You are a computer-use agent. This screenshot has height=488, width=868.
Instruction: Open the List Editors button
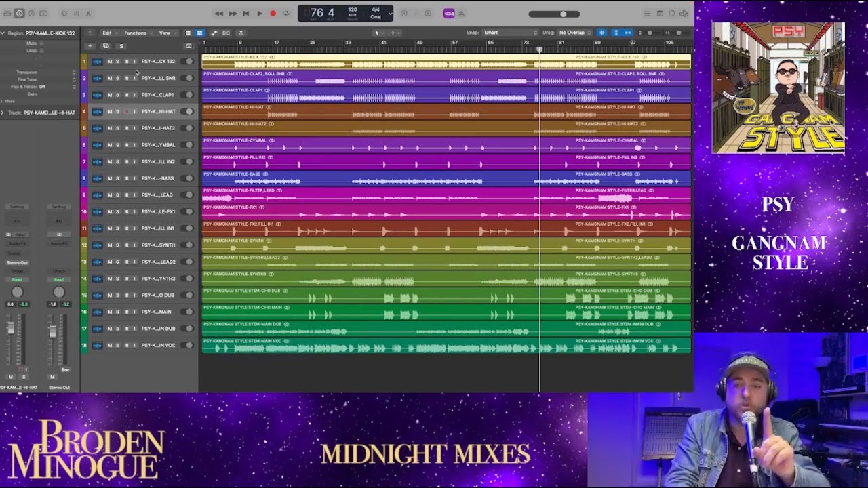coord(648,14)
